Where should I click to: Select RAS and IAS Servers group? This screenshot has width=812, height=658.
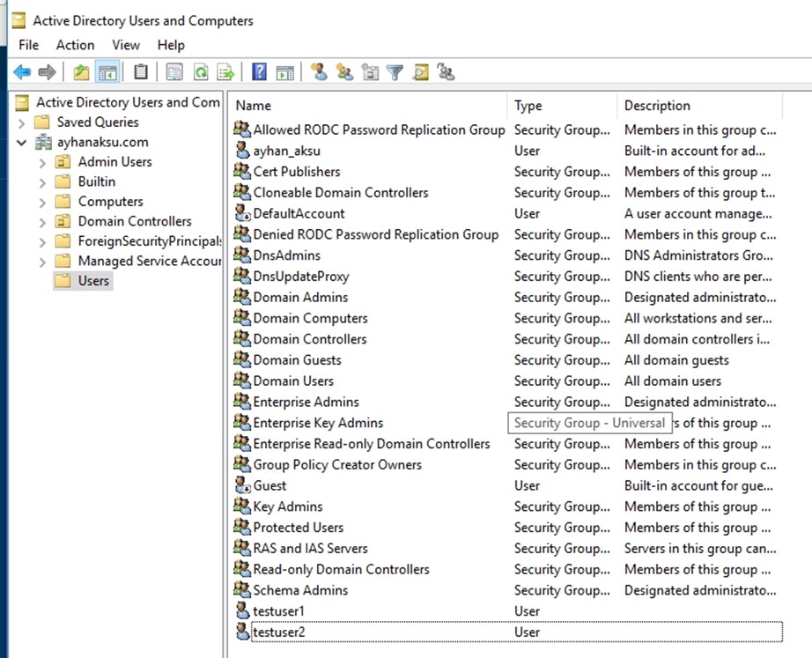310,548
